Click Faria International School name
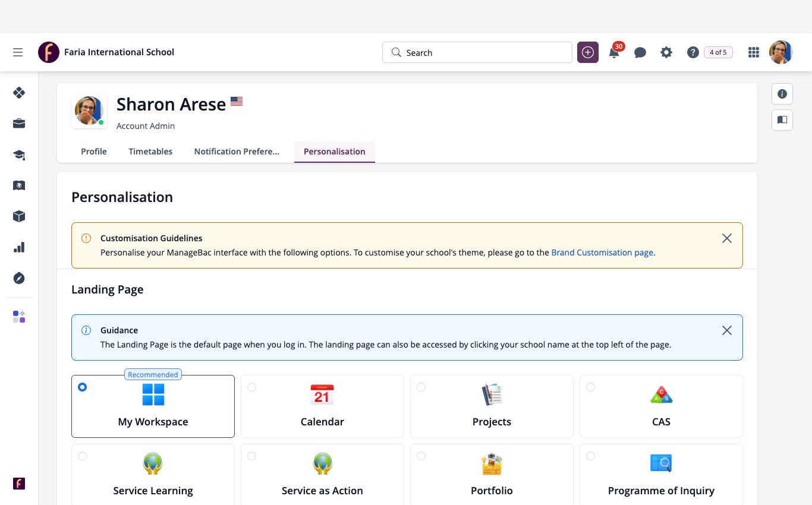 point(119,52)
